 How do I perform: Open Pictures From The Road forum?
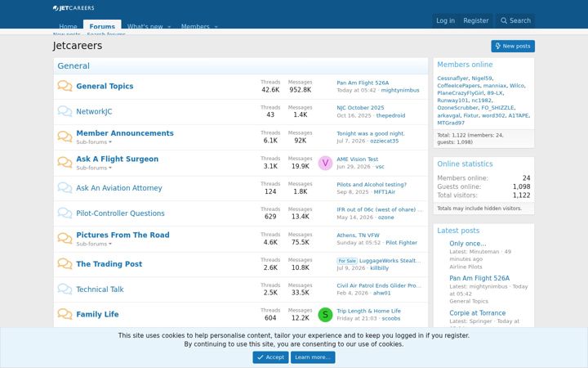click(122, 235)
